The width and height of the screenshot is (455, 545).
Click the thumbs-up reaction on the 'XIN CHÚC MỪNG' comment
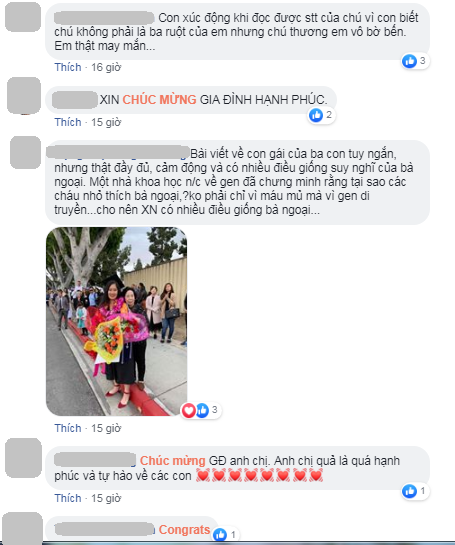[316, 115]
